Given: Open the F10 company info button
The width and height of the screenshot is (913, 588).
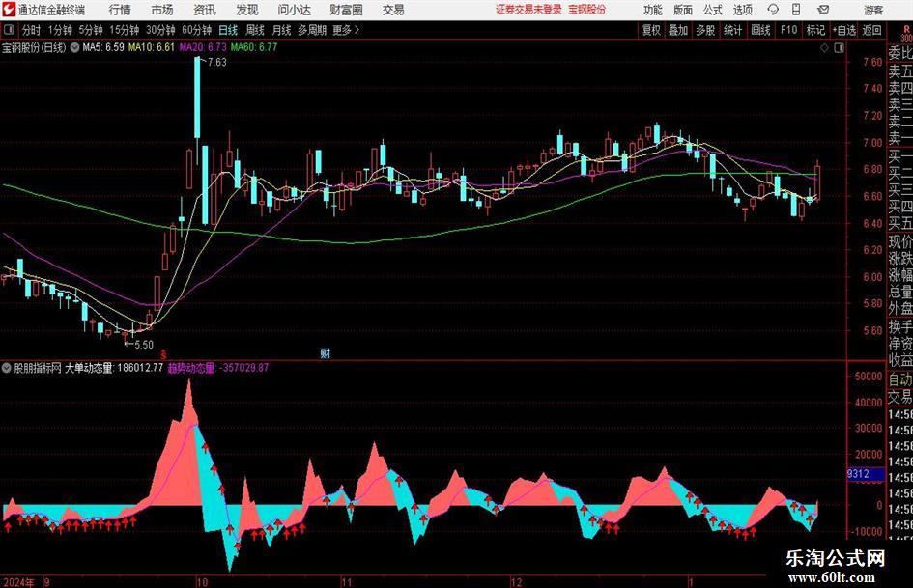Looking at the screenshot, I should click(x=788, y=30).
